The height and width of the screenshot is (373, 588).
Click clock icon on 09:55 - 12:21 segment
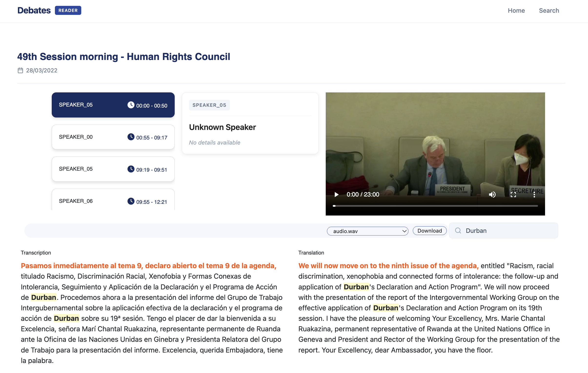[x=131, y=201]
